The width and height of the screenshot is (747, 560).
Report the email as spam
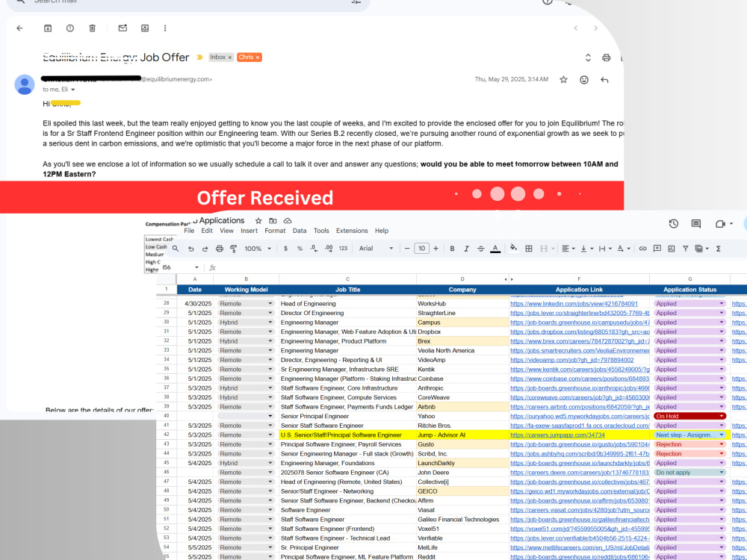70,28
